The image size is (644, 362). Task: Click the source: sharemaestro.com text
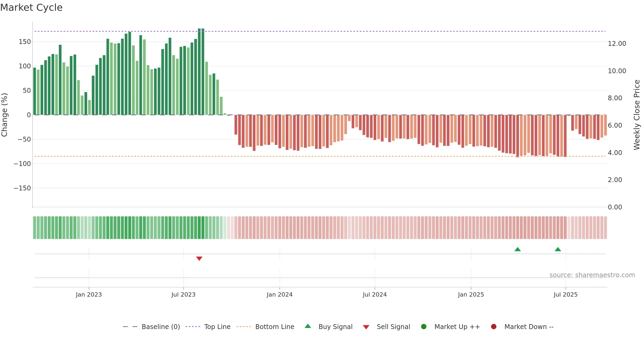click(x=592, y=275)
